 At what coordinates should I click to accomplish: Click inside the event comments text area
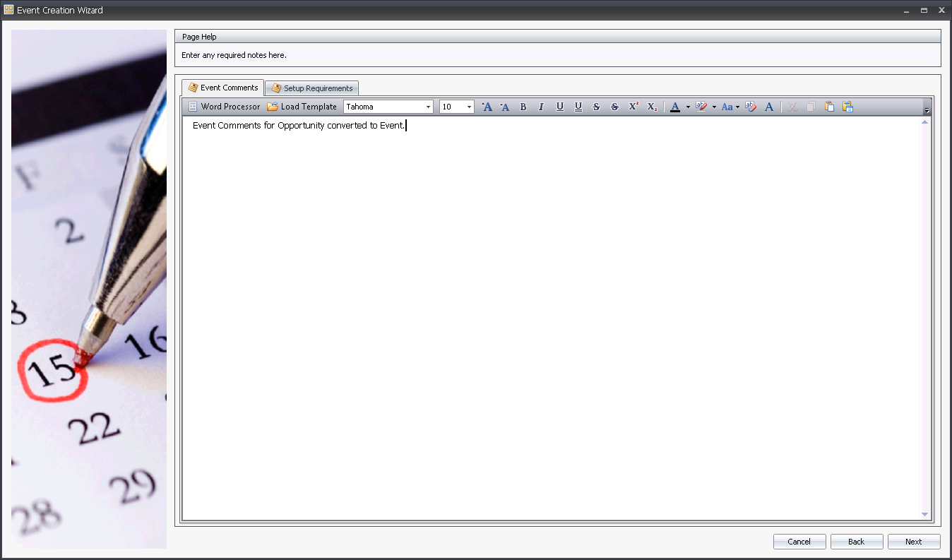tap(551, 318)
